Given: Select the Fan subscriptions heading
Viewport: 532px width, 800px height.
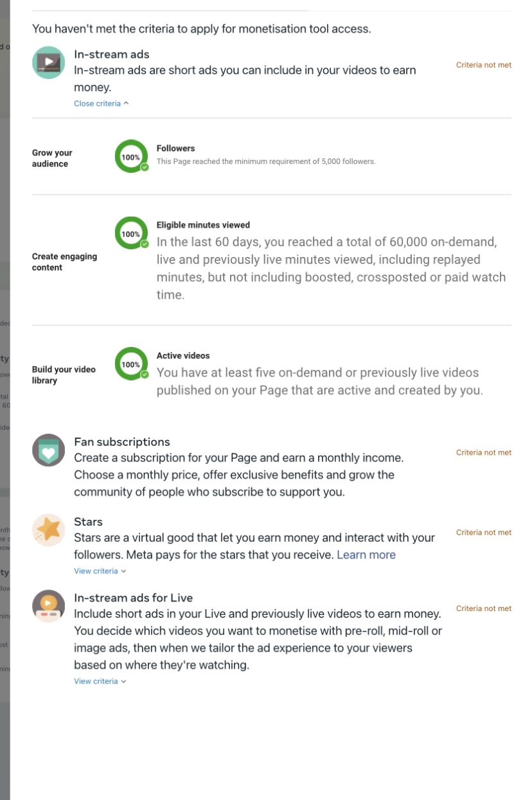Looking at the screenshot, I should point(122,442).
